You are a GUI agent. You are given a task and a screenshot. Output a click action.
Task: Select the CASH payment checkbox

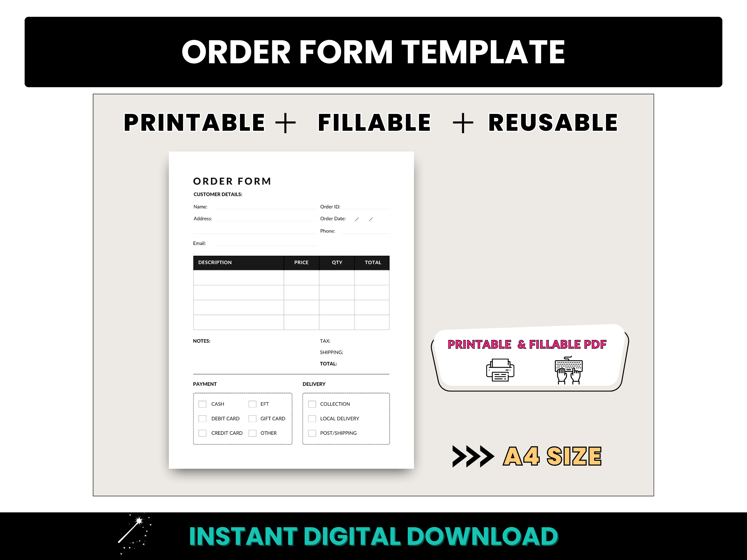[x=203, y=404]
